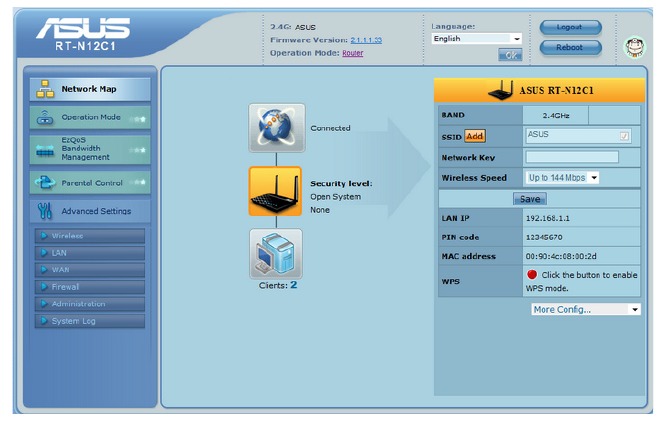Image resolution: width=665 pixels, height=429 pixels.
Task: Click the LAN IP value 192.168.1.1
Action: click(548, 218)
